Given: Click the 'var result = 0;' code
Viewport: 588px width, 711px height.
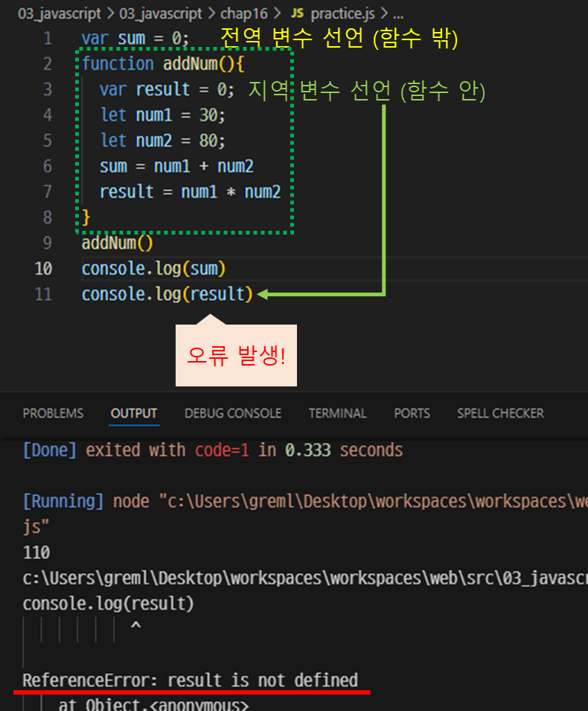Looking at the screenshot, I should [x=167, y=89].
